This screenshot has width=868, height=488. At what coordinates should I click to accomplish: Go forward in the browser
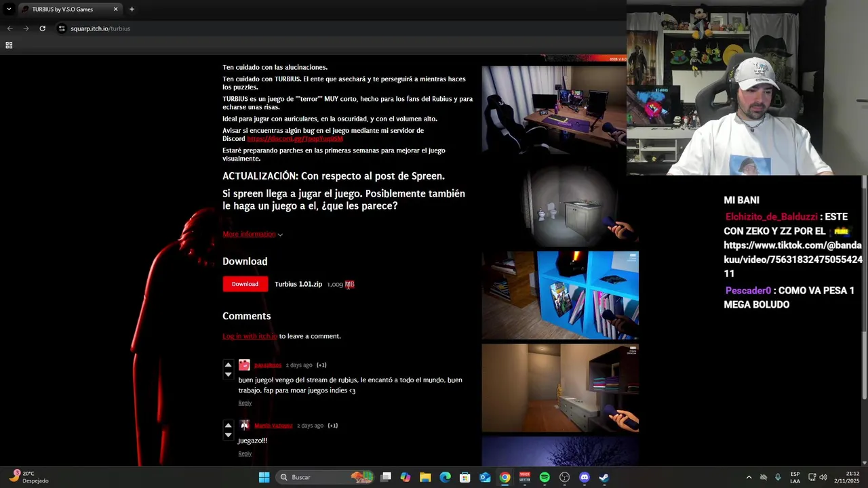tap(26, 28)
